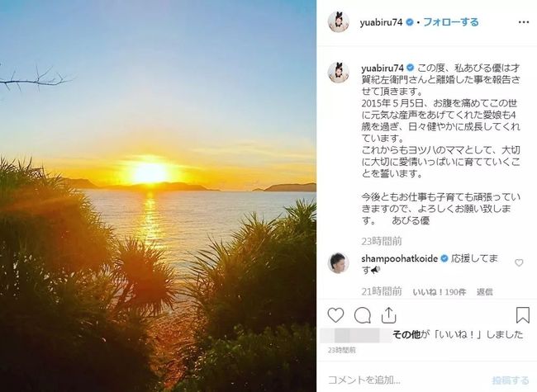537x392 pixels.
Task: Submit comment with 投稿する button
Action: pyautogui.click(x=511, y=380)
